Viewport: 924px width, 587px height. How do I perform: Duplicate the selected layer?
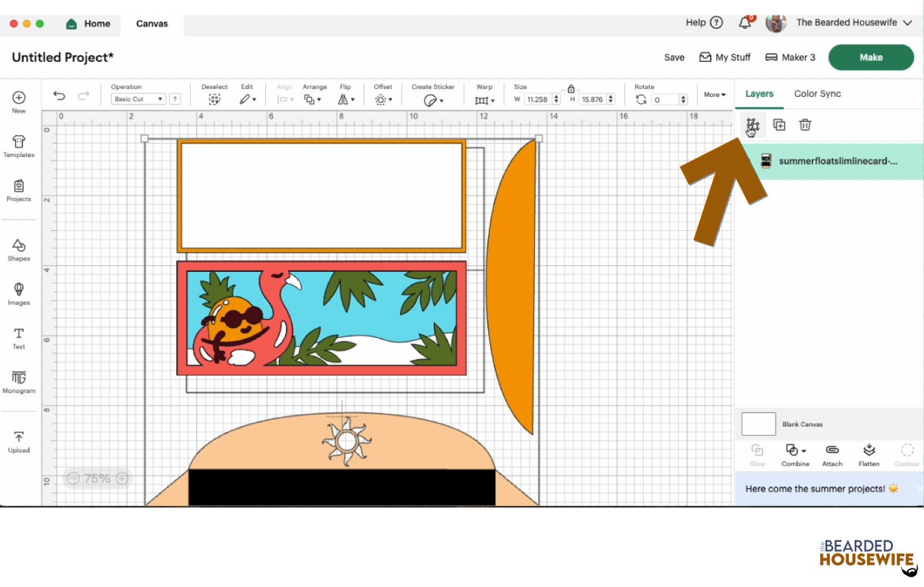pyautogui.click(x=779, y=125)
